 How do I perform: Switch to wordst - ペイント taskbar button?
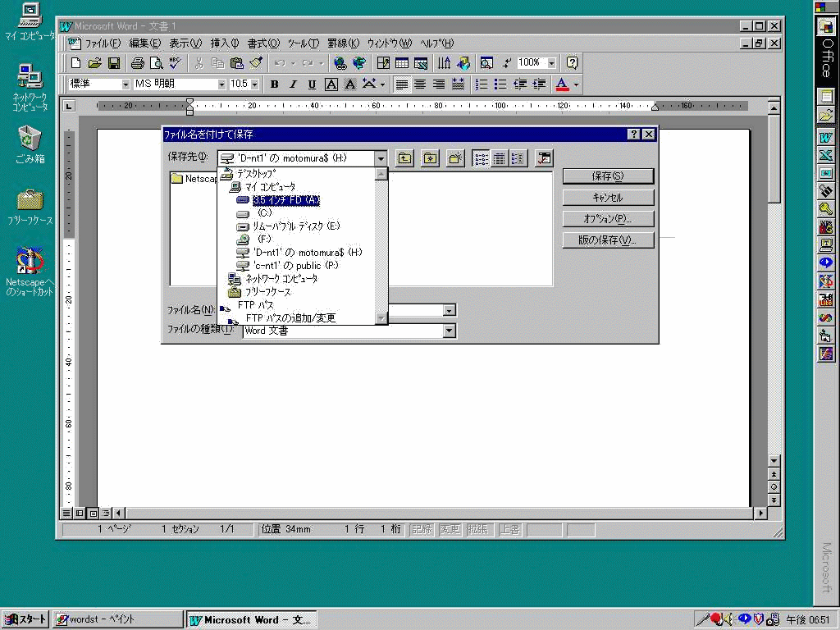click(x=118, y=619)
